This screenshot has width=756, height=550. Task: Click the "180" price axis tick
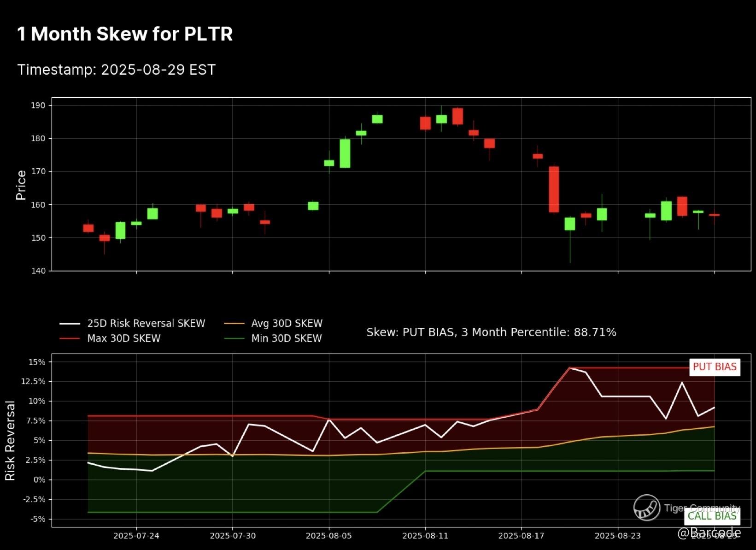click(x=39, y=138)
